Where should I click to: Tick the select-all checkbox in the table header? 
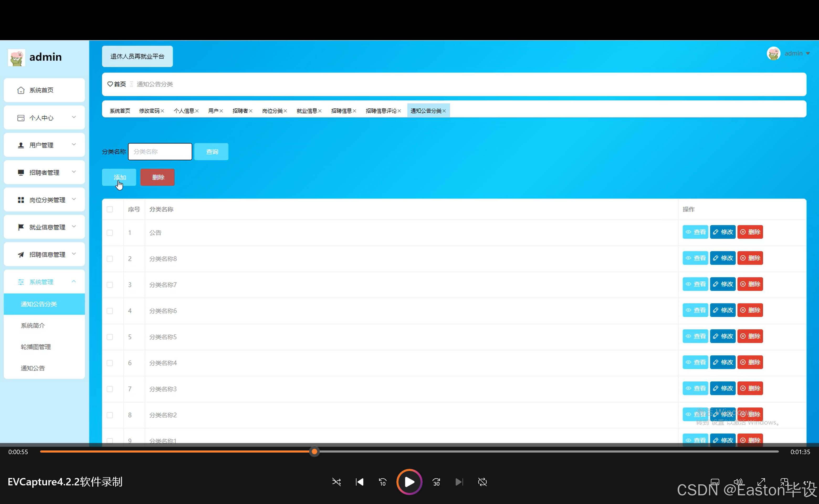pos(110,209)
